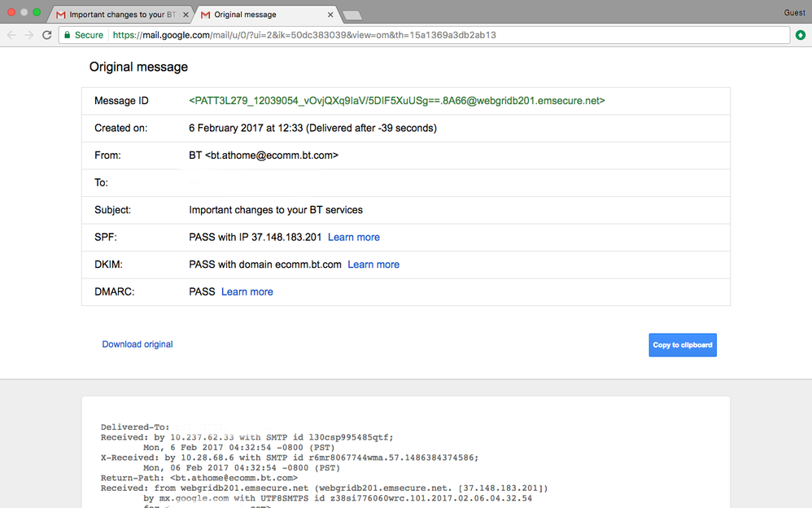Screen dimensions: 812x508
Task: Open SPF Learn more link
Action: coord(354,238)
